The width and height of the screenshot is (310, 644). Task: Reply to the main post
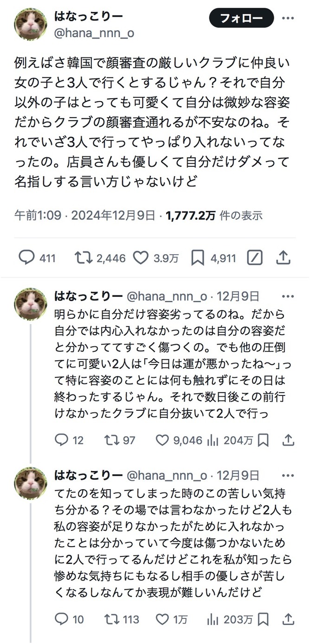point(26,258)
